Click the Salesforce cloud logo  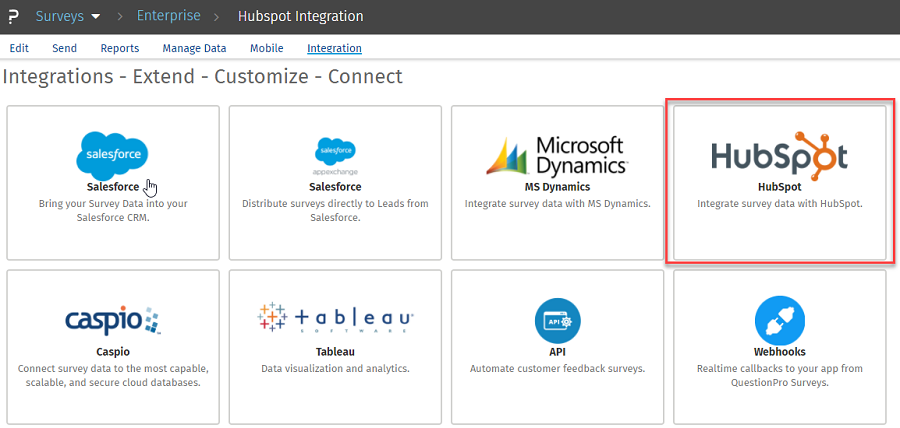pyautogui.click(x=112, y=153)
